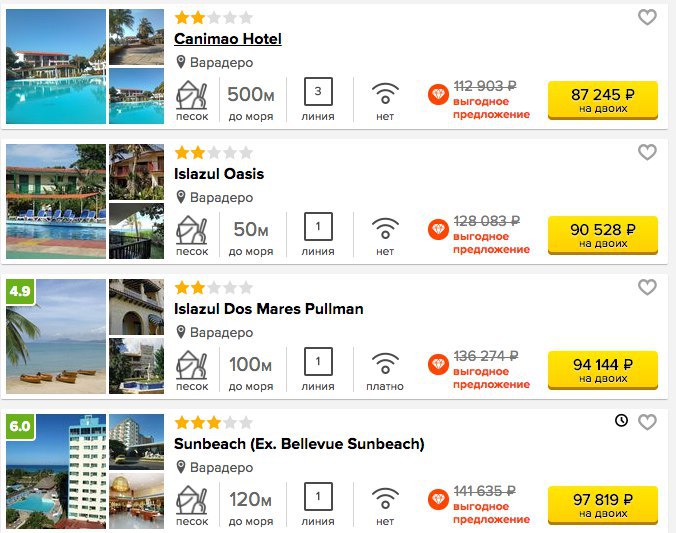Favorite Islazul Dos Mares Pullman with heart
Screen dimensions: 676x533
(x=647, y=287)
